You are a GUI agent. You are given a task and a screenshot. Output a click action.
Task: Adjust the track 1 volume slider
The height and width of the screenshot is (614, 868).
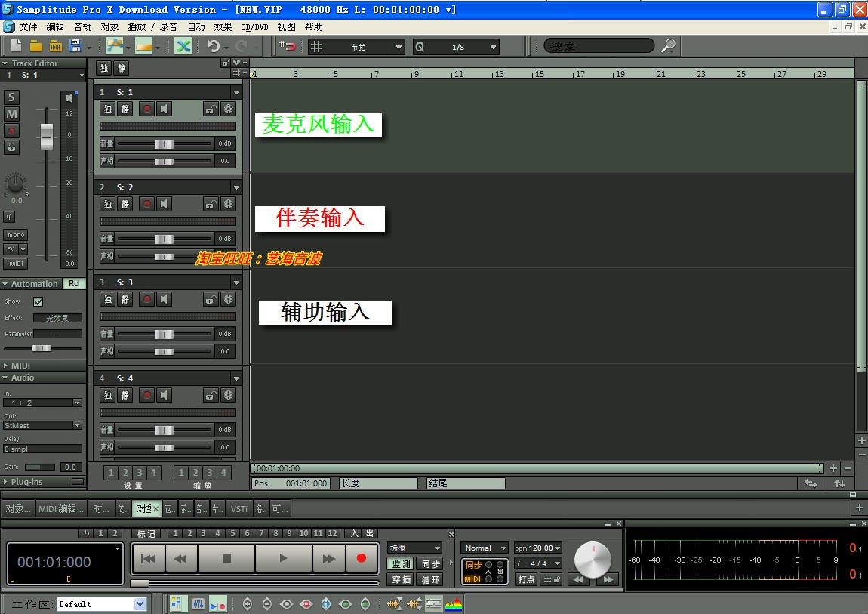(164, 144)
